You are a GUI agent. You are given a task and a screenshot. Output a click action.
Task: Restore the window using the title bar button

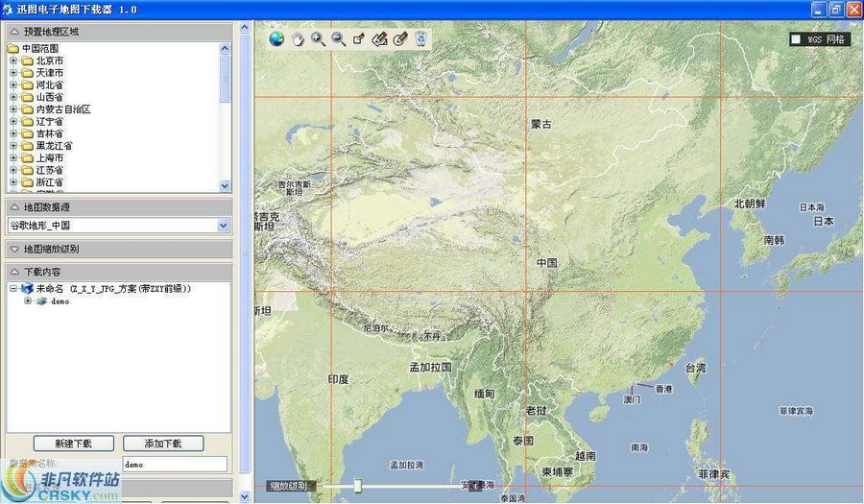pyautogui.click(x=836, y=10)
